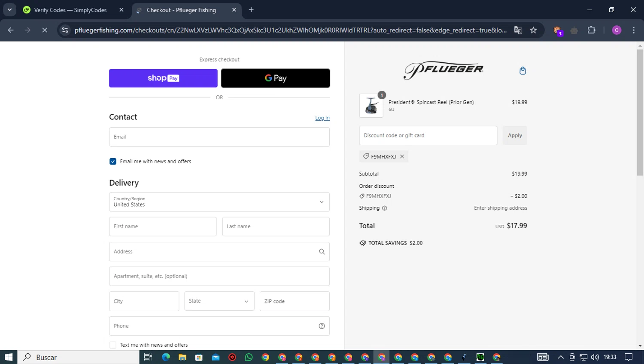644x364 pixels.
Task: Show hidden system tray icons
Action: coord(561,357)
